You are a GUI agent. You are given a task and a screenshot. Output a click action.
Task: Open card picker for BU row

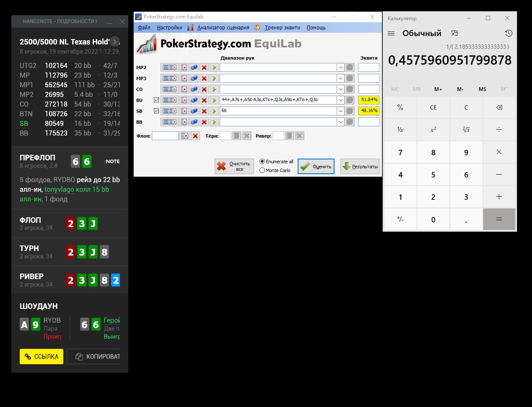184,100
